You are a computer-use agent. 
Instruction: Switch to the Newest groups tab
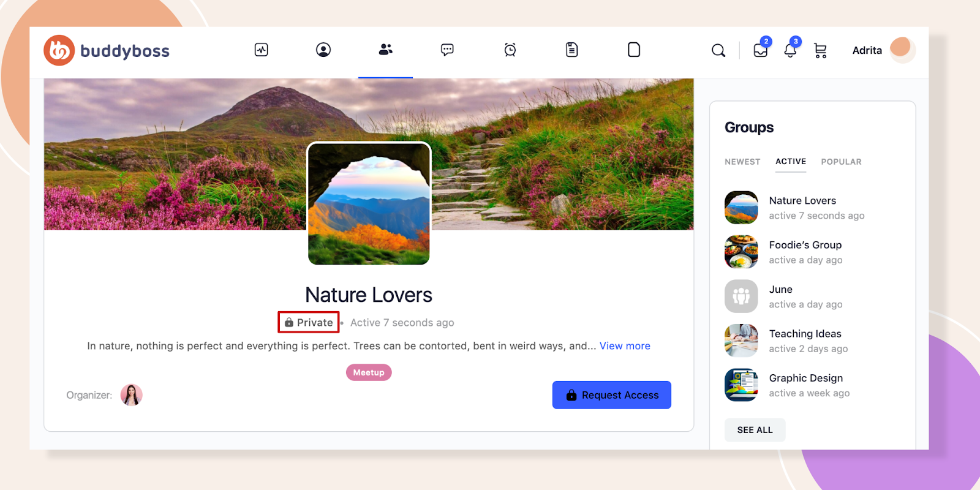click(x=742, y=162)
